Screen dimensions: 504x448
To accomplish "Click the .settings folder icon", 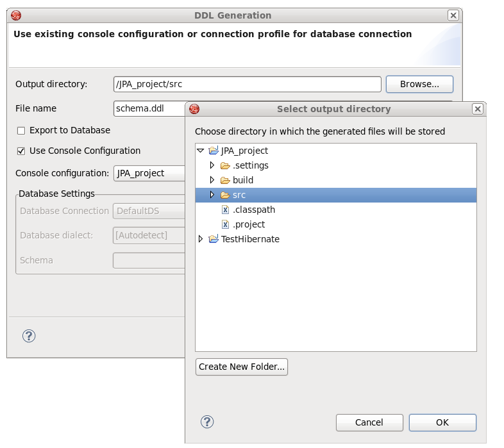I will 225,166.
